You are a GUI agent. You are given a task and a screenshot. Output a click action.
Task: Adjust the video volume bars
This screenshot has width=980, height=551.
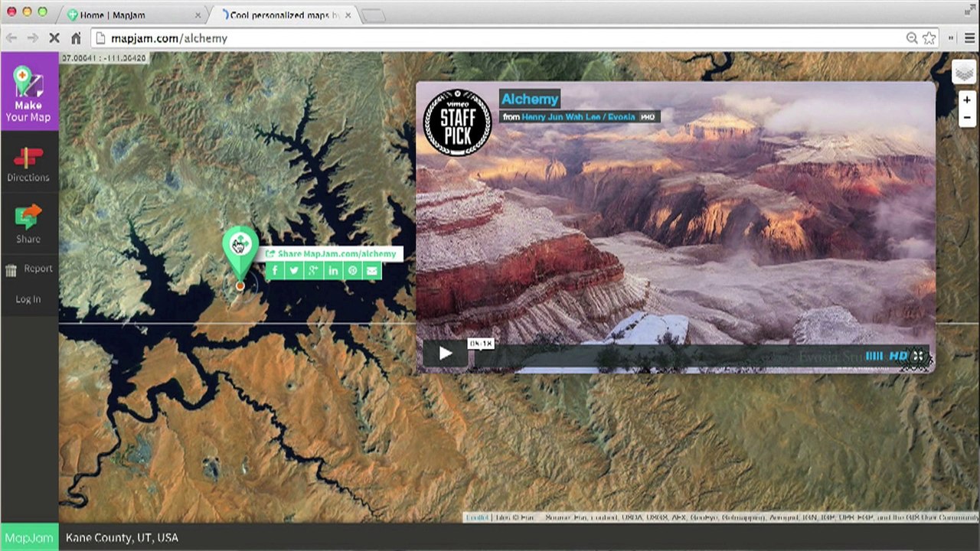(x=874, y=356)
